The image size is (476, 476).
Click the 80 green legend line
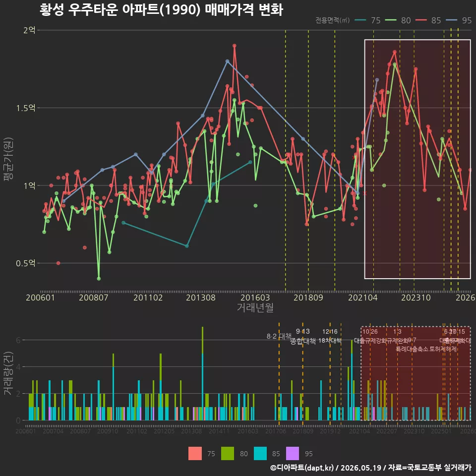[x=391, y=20]
